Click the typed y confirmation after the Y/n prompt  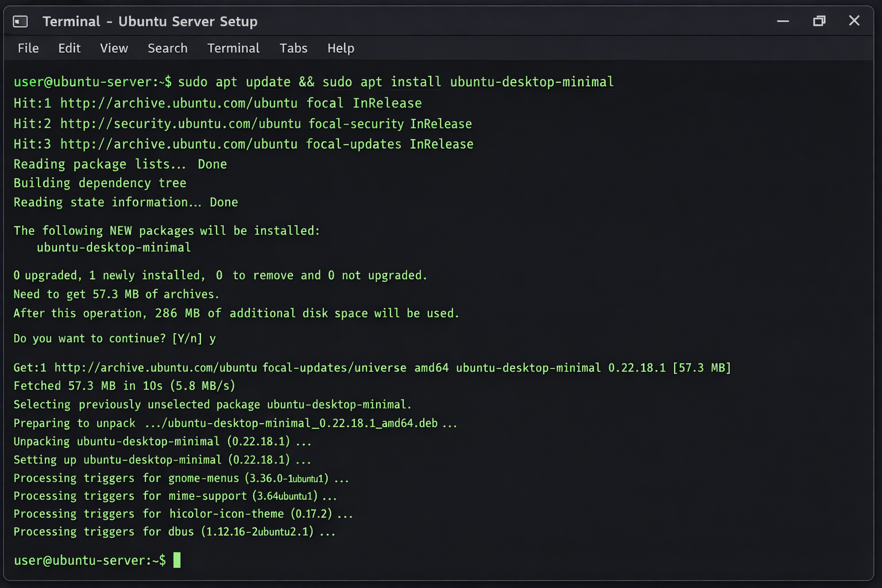(x=213, y=339)
